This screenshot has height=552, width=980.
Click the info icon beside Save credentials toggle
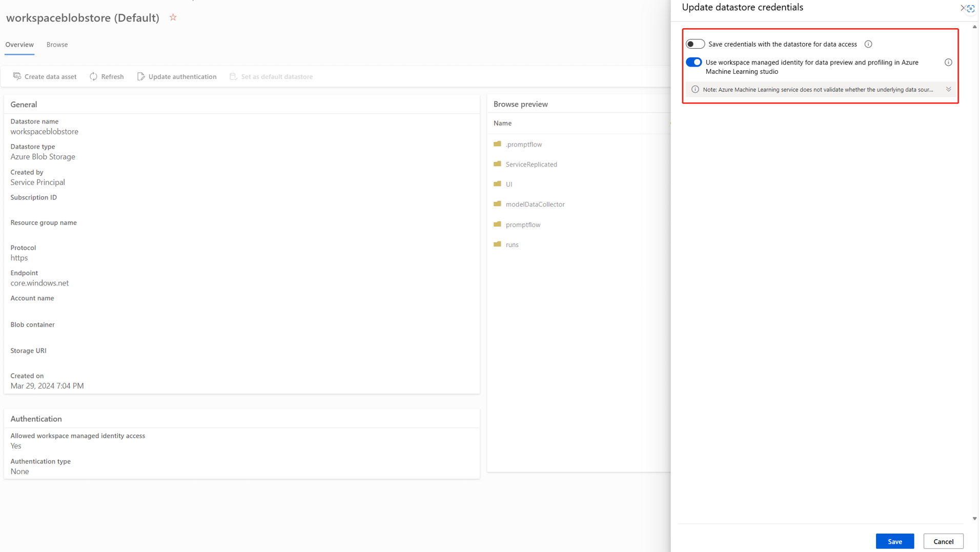[x=868, y=44]
